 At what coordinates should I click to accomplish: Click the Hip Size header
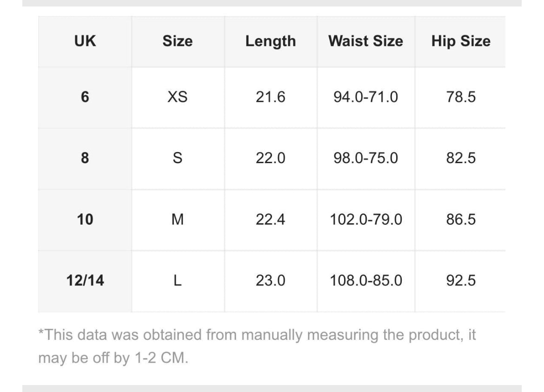point(460,41)
